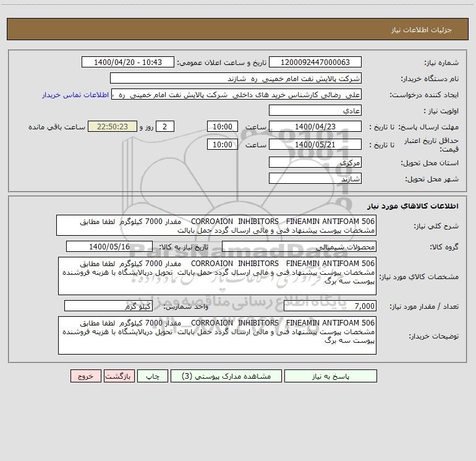476x461 pixels.
Task: Click the بازگشت back button
Action: click(x=119, y=376)
